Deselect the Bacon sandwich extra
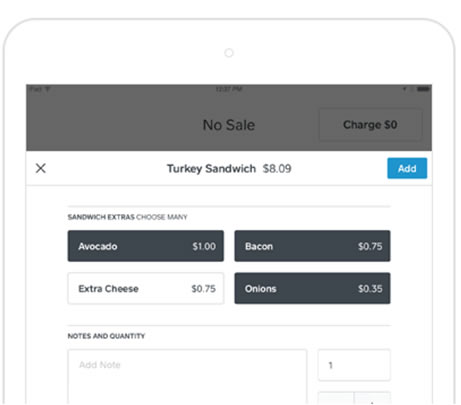 click(312, 246)
